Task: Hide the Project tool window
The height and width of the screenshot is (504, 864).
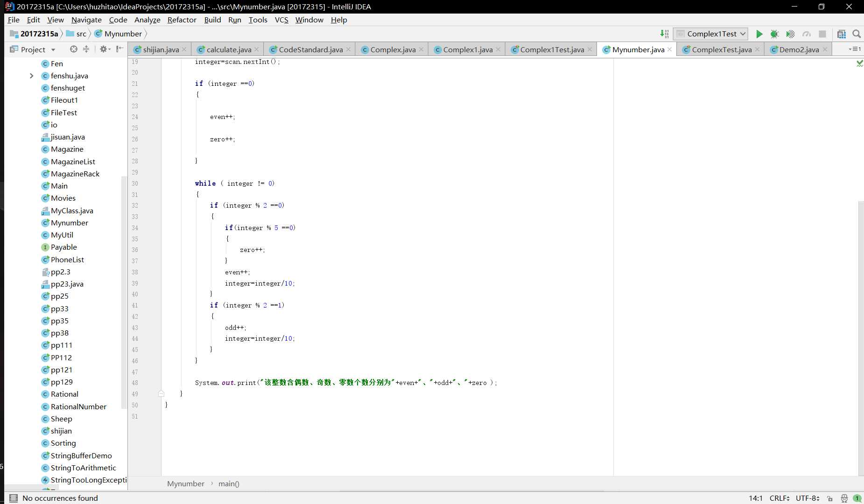Action: (120, 49)
